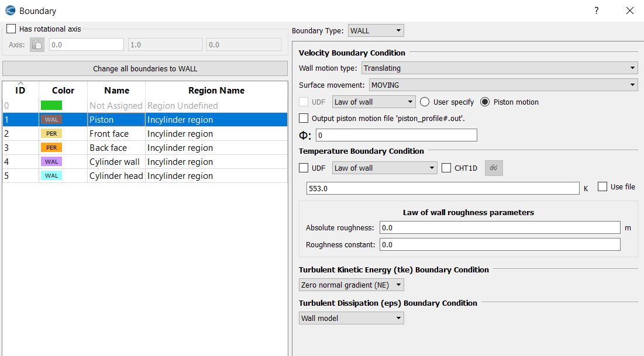Click the Roughness constant input field
644x356 pixels.
(x=500, y=244)
